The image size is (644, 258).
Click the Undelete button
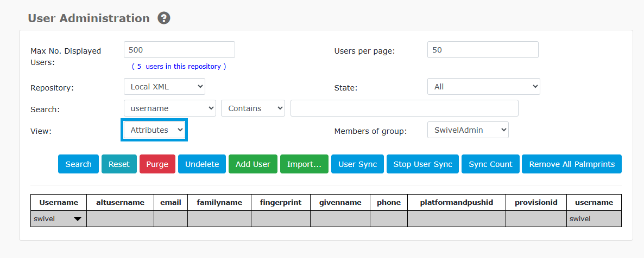tap(202, 164)
